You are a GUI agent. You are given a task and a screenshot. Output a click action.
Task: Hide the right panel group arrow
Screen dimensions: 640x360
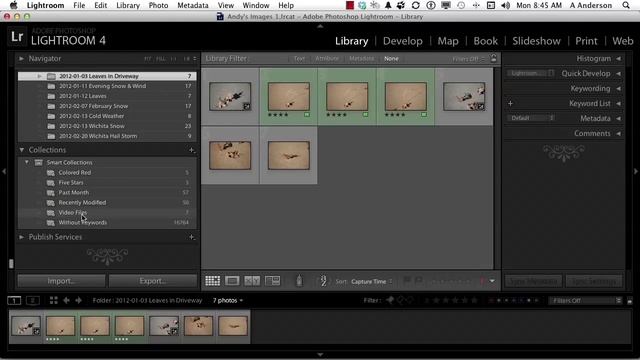pos(636,171)
